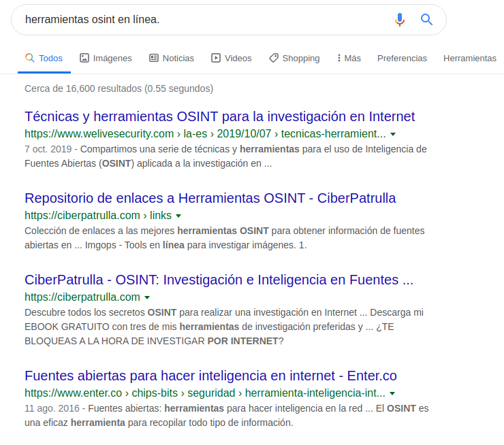Open 'Técnicas y herramientas OSINT' result
The image size is (504, 445).
pyautogui.click(x=219, y=116)
